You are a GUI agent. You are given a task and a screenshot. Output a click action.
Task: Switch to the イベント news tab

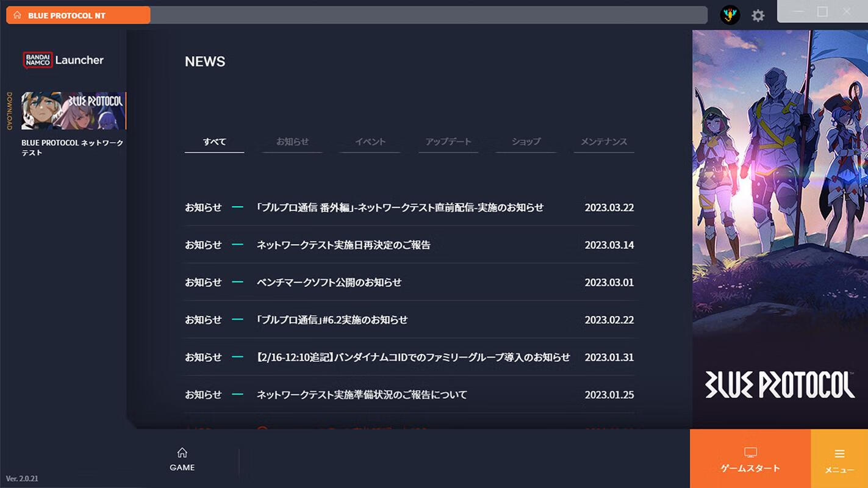coord(370,142)
